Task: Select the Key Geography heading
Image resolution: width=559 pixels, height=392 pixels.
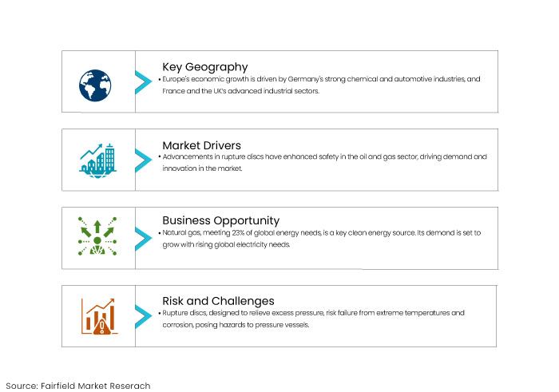Action: (205, 67)
